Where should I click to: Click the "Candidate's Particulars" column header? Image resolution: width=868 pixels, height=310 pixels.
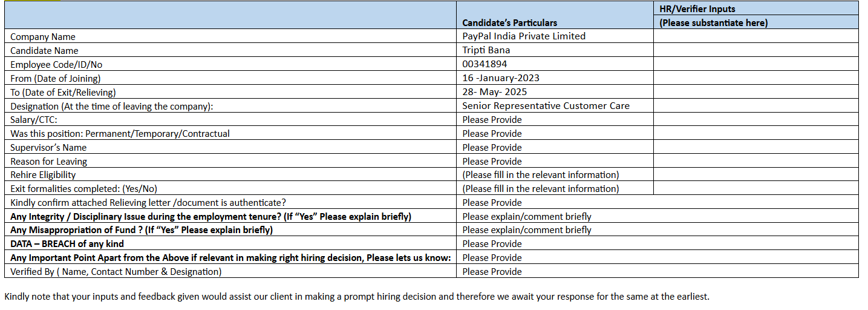(509, 23)
